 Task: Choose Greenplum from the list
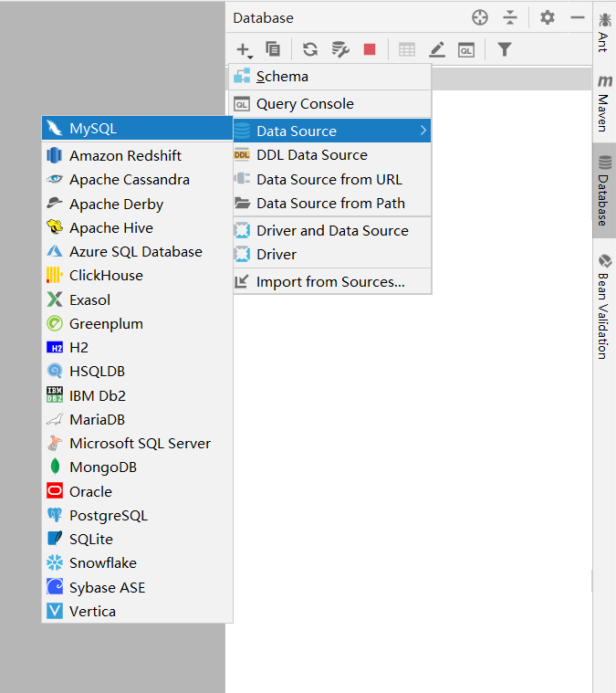click(138, 323)
